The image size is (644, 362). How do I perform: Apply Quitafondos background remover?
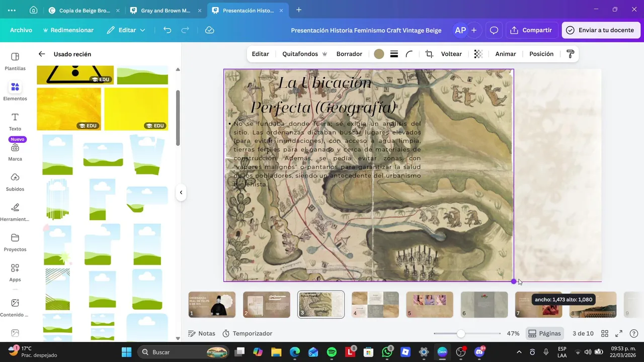coord(305,54)
